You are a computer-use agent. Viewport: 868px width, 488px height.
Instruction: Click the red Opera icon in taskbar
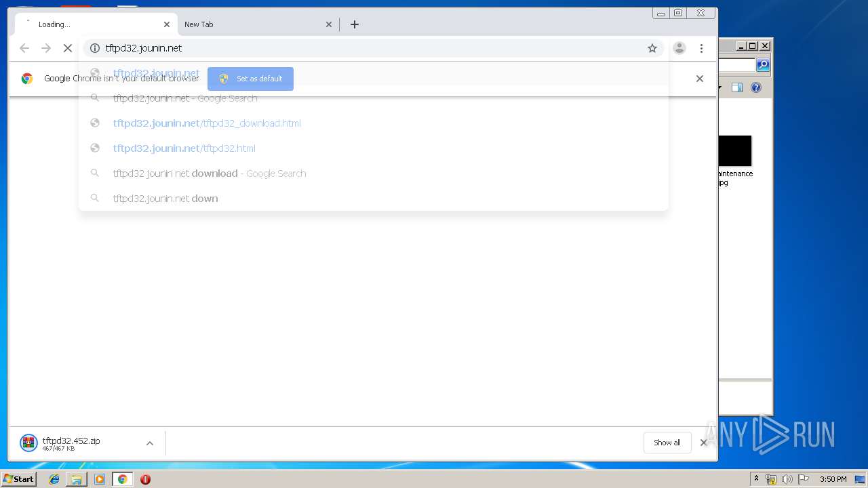coord(145,479)
